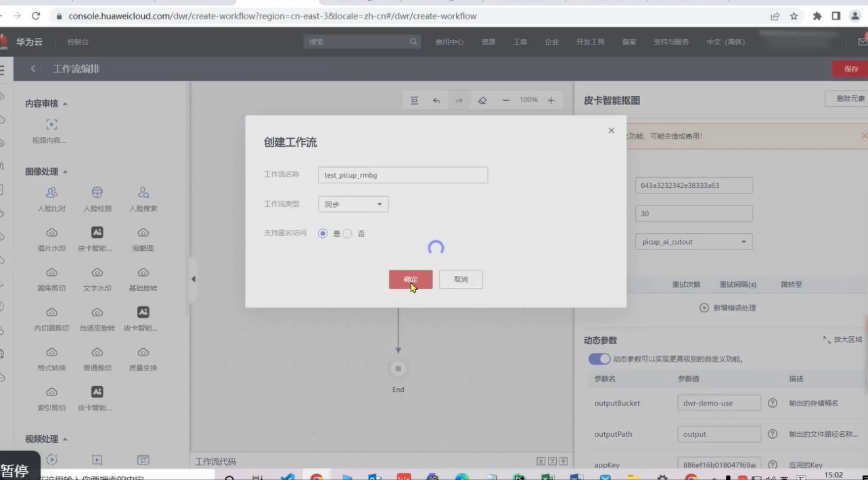Select the 普通裁切 normal crop node

click(x=97, y=359)
